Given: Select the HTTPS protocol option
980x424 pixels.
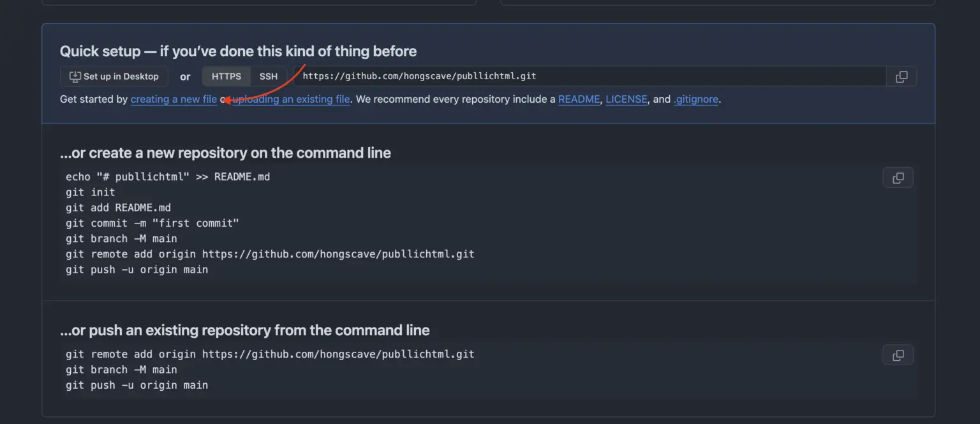Looking at the screenshot, I should (x=226, y=76).
